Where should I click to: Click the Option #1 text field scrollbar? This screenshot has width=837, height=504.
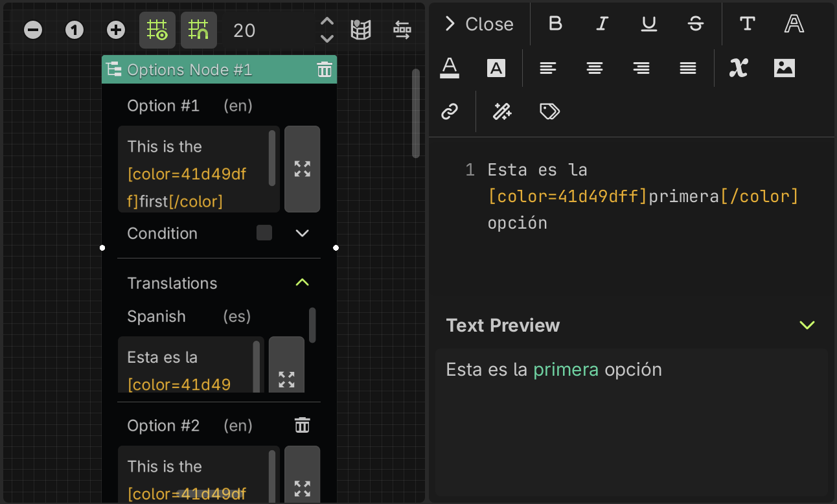click(272, 157)
